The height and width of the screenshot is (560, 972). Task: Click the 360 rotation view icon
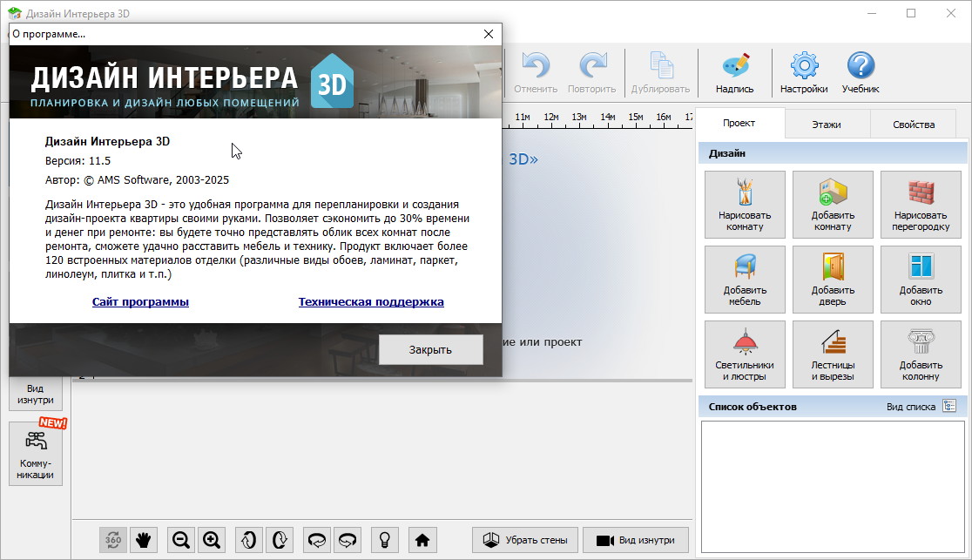tap(113, 540)
